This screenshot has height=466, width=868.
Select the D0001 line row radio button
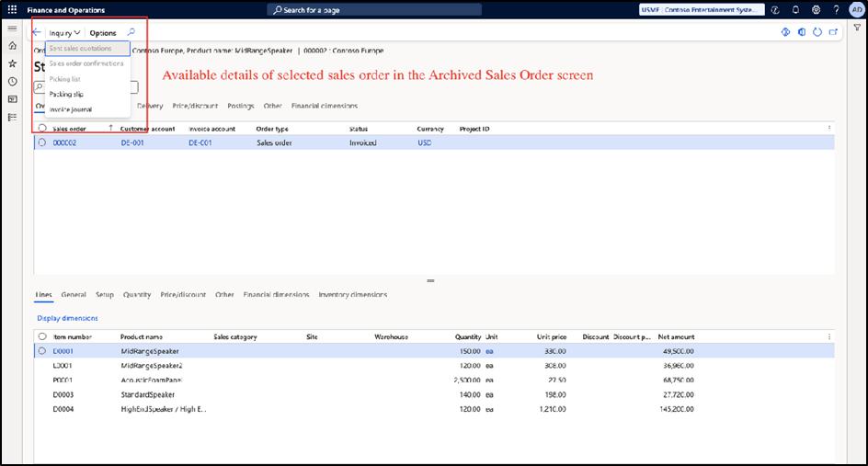click(42, 351)
